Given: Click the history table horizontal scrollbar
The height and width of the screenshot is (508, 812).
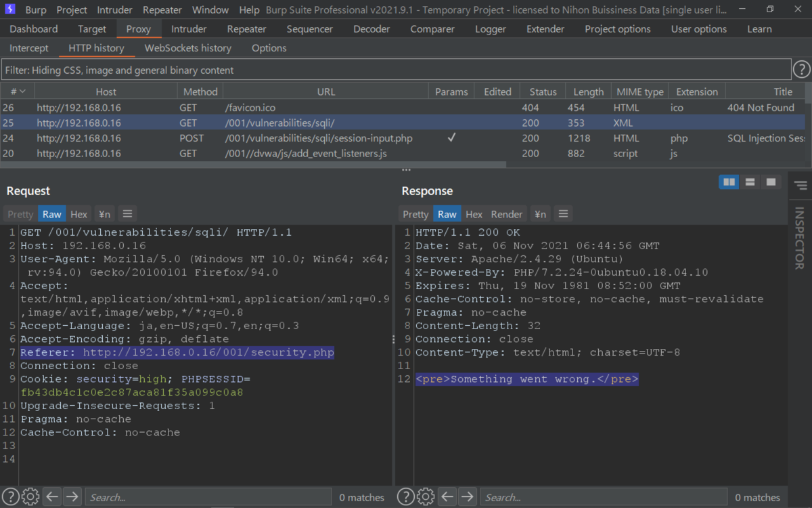Looking at the screenshot, I should (253, 165).
